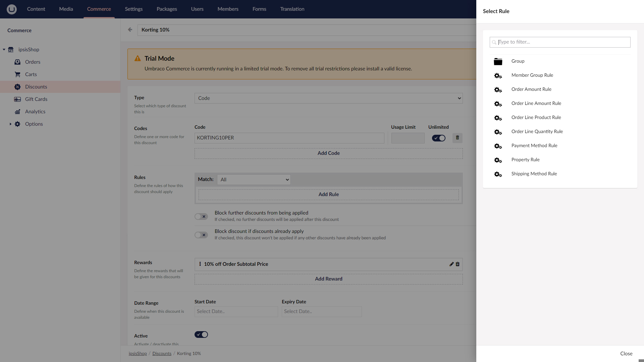
Task: Click the Orders box icon in the sidebar
Action: click(17, 62)
